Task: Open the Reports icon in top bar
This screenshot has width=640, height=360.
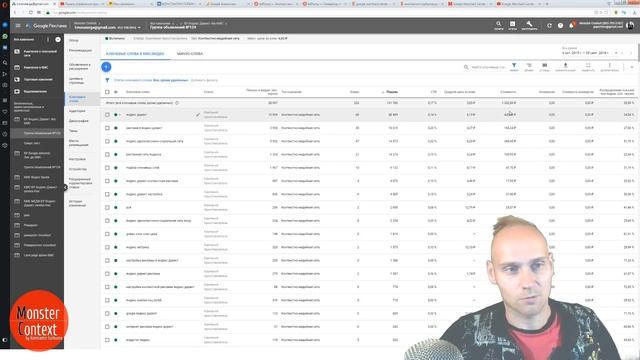Action: pos(512,26)
